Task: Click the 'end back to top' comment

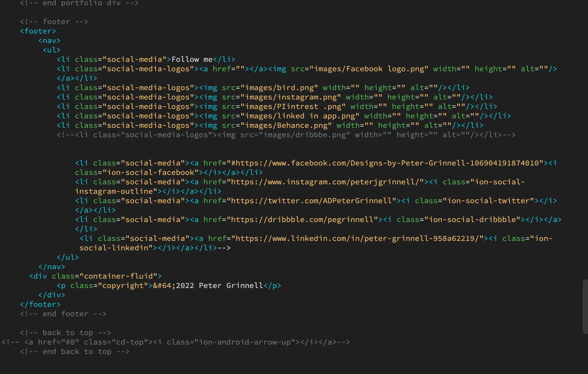Action: click(75, 352)
